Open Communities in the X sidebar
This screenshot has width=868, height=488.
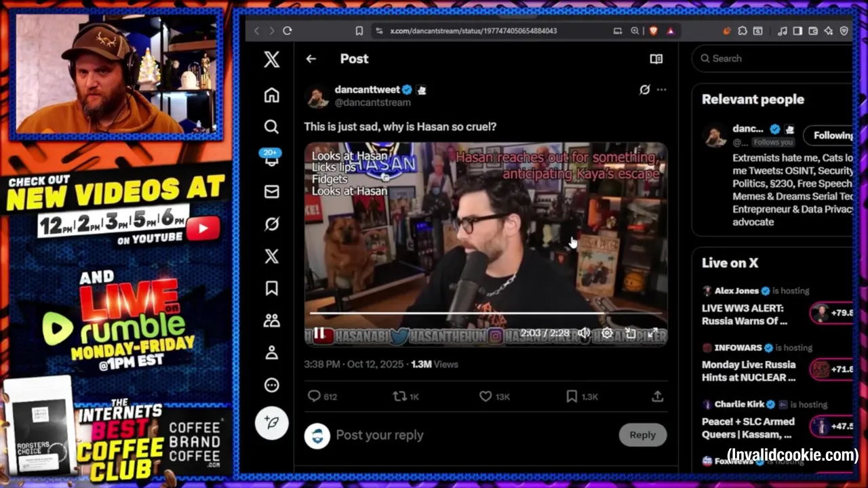[x=272, y=321]
